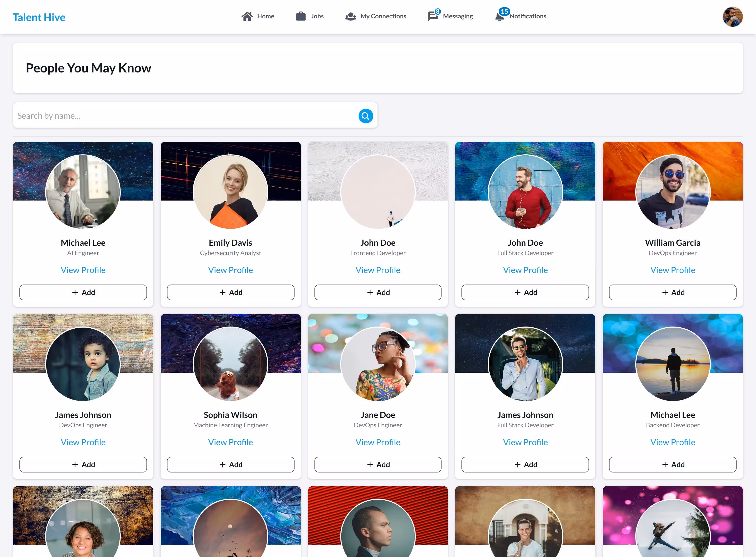This screenshot has width=756, height=557.
Task: Click Emily Davis's profile photo
Action: [x=230, y=192]
